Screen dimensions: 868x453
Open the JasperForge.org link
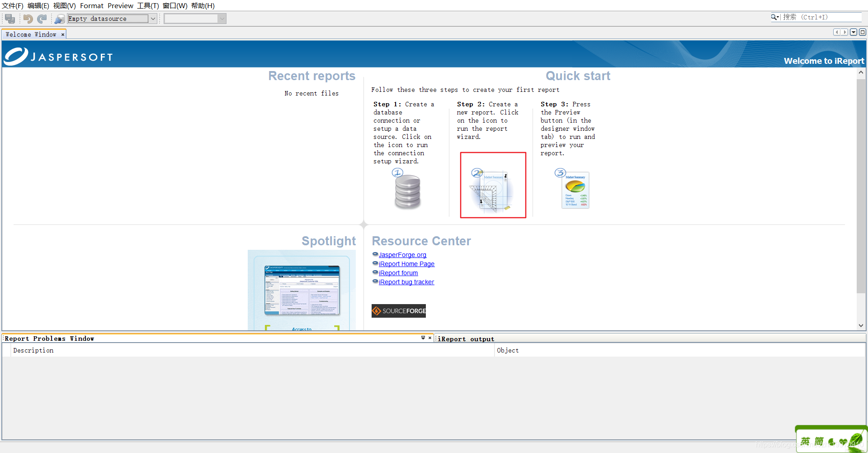[402, 255]
